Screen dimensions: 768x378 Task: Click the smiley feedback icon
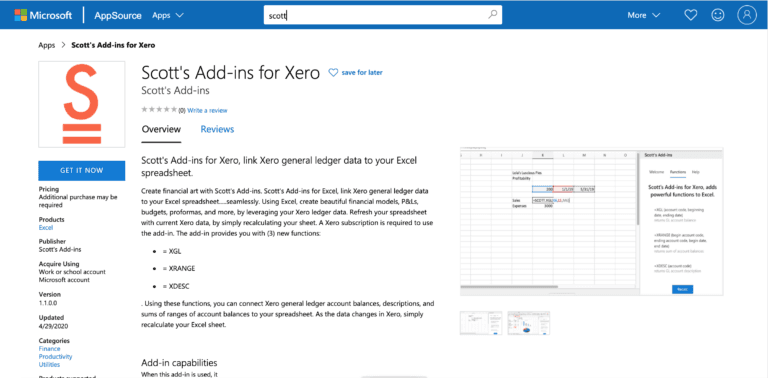pos(718,15)
